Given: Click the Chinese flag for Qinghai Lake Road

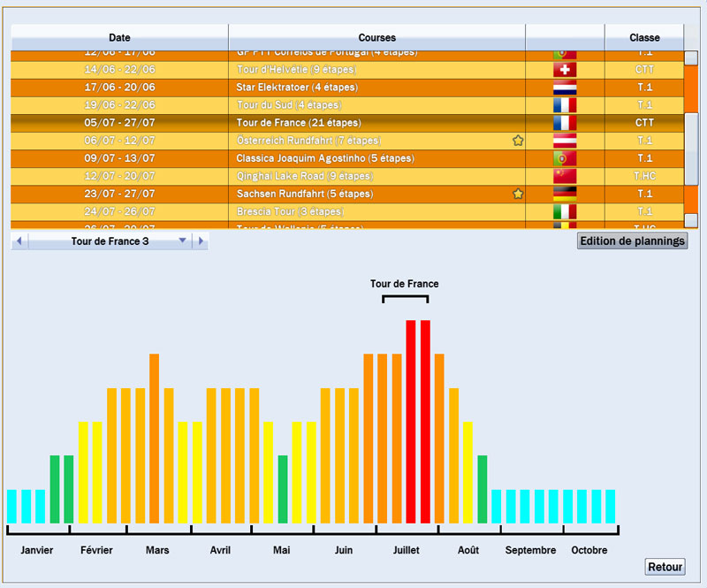Looking at the screenshot, I should coord(565,176).
